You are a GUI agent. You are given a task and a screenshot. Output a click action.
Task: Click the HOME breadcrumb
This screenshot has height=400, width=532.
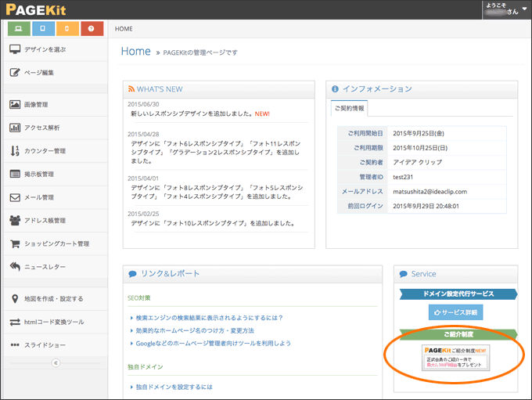click(124, 29)
